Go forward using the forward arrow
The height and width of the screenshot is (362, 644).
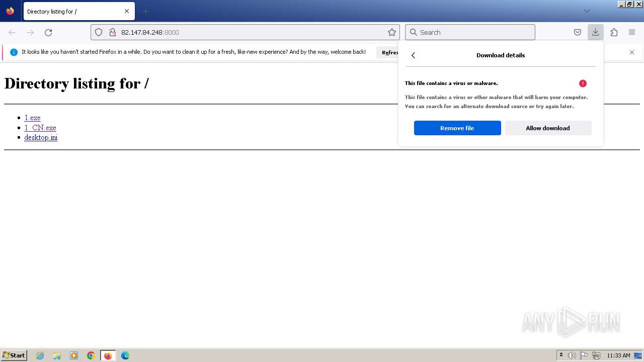click(30, 32)
